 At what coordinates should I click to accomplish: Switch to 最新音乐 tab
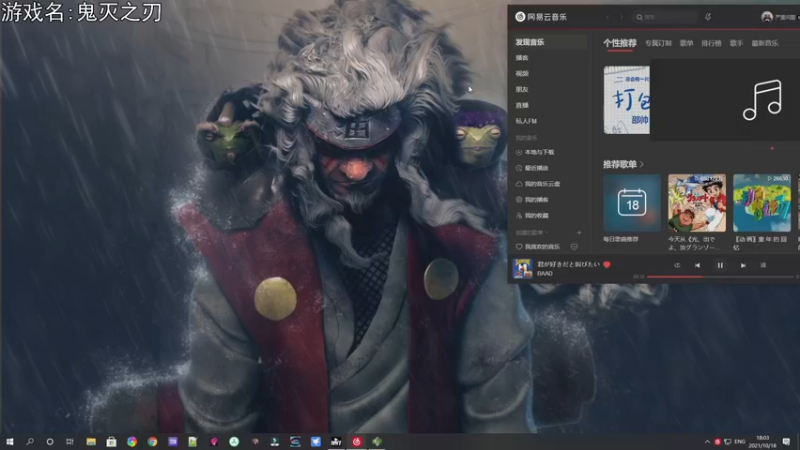[x=765, y=43]
